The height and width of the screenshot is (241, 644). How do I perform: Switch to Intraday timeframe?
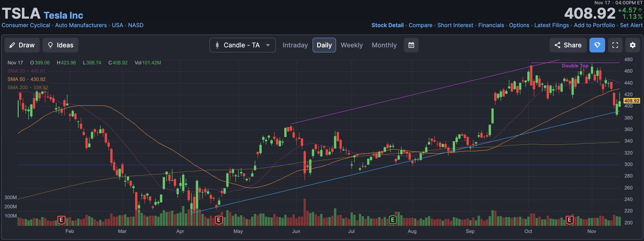(295, 45)
